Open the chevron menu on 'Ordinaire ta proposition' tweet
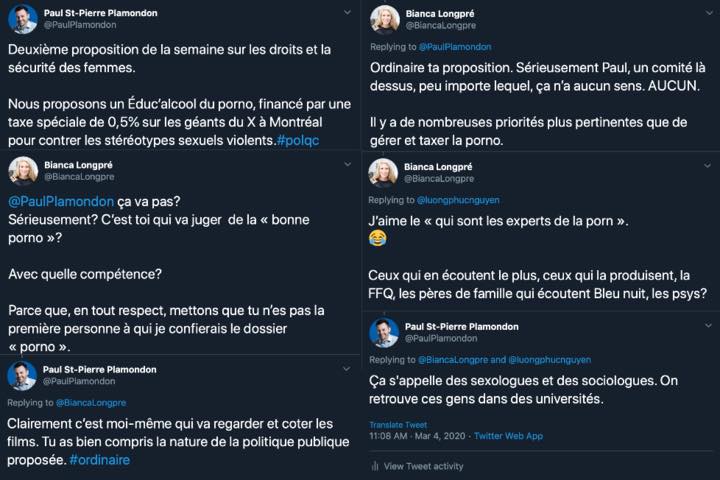This screenshot has height=480, width=720. click(x=709, y=13)
